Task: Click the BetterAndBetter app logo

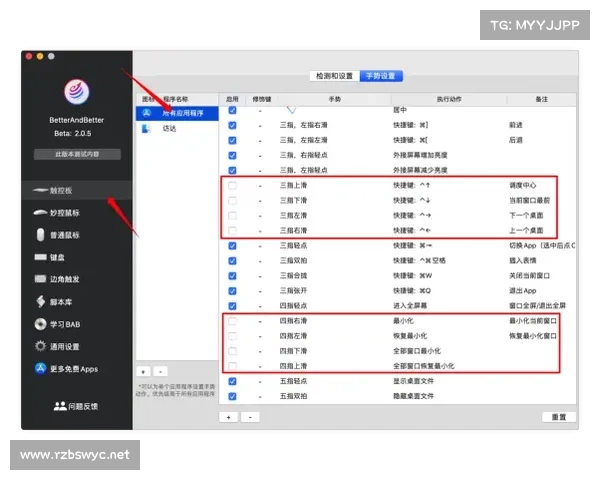Action: click(x=77, y=94)
